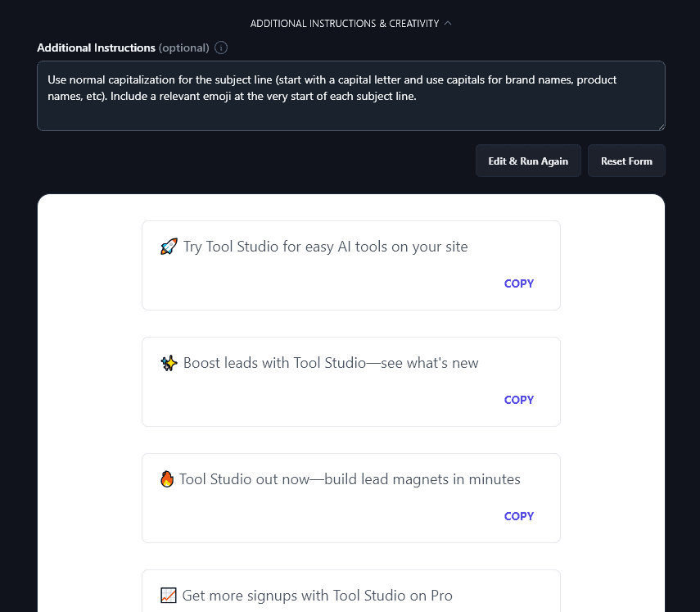This screenshot has width=700, height=612.
Task: Collapse the Additional Instructions & Creativity section
Action: [447, 23]
